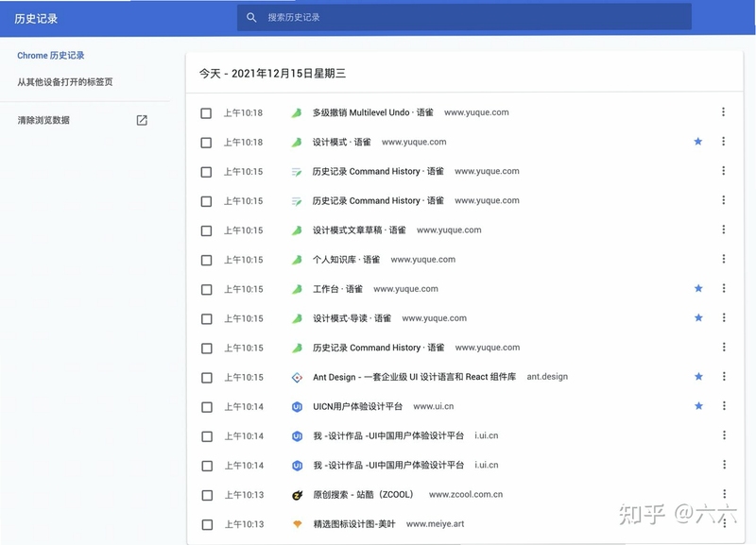Check the box for 工作台 · 语雀 entry
The width and height of the screenshot is (756, 545).
(x=206, y=290)
